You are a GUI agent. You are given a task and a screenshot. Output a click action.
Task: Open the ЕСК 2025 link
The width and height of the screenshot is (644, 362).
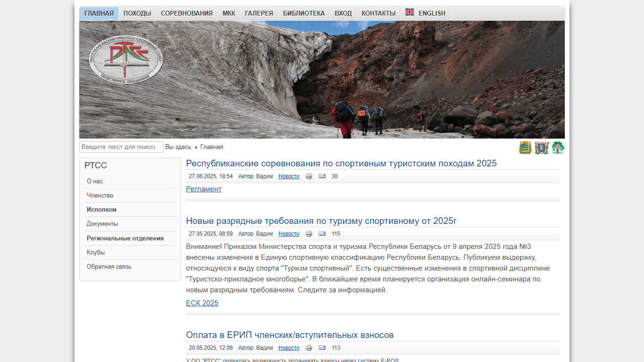click(x=202, y=303)
